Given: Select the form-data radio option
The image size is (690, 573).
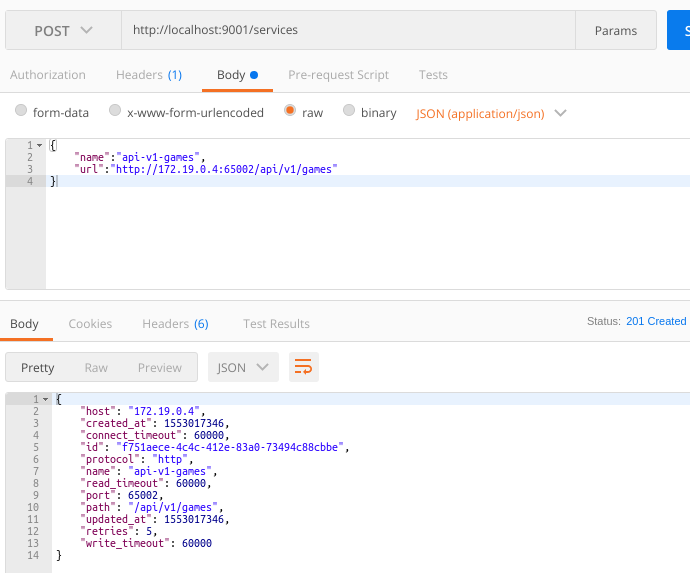Looking at the screenshot, I should pos(21,112).
